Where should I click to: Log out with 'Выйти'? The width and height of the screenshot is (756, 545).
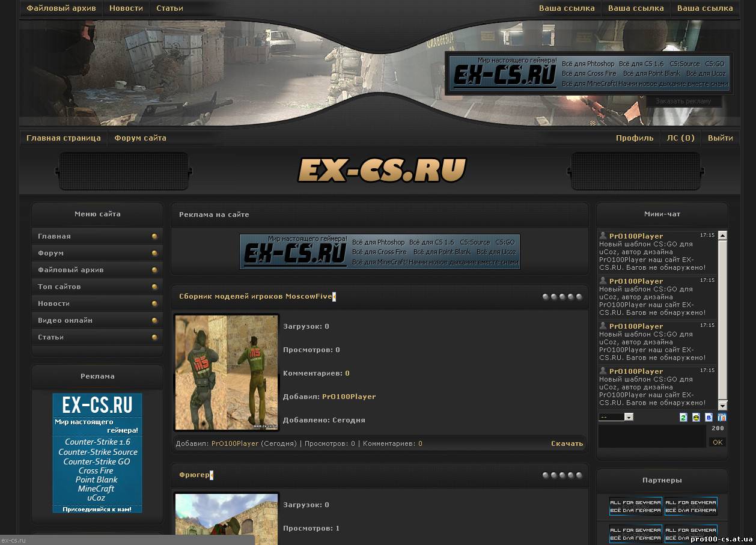[x=721, y=138]
